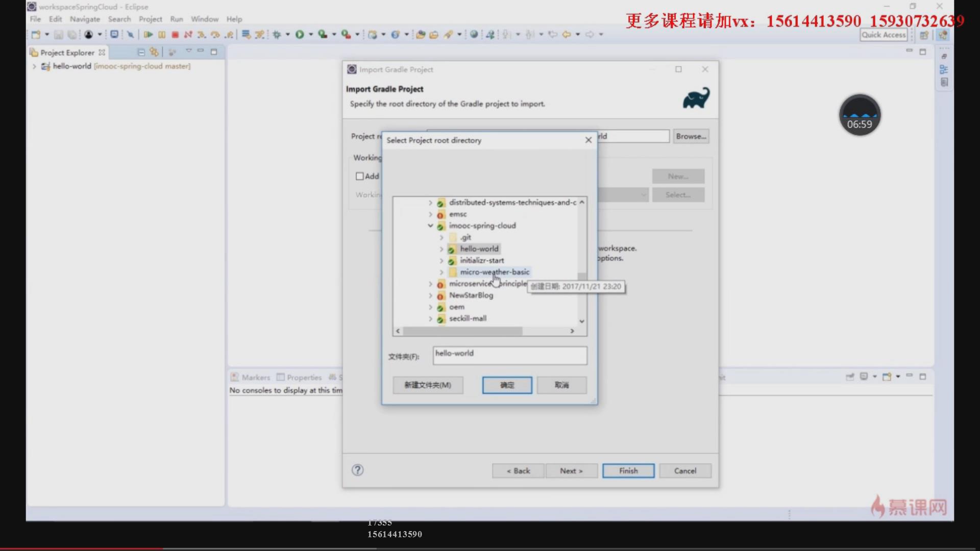Click the dialog help question mark icon
Screen dimensions: 980x551
357,470
